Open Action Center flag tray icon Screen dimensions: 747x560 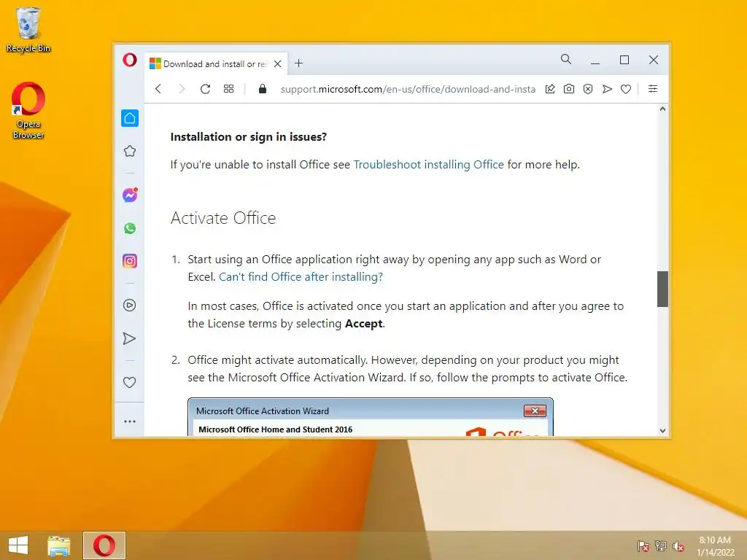[x=643, y=546]
